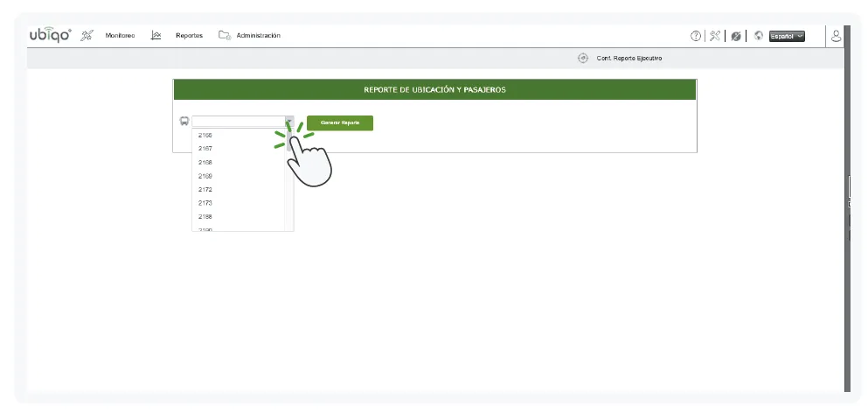Viewport: 868px width, 413px height.
Task: Open help via the question mark icon
Action: coord(696,36)
